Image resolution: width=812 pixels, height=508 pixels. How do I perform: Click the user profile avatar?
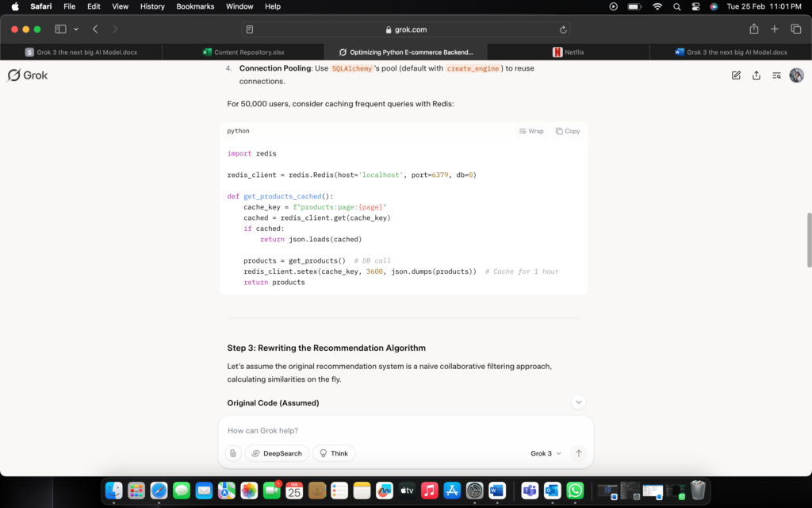coord(796,75)
